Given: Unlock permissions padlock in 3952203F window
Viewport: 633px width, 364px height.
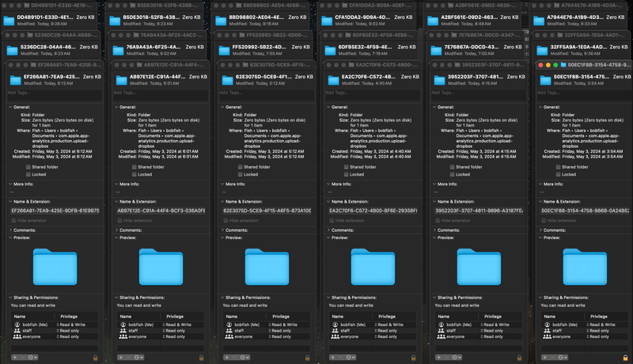Looking at the screenshot, I should (x=520, y=358).
